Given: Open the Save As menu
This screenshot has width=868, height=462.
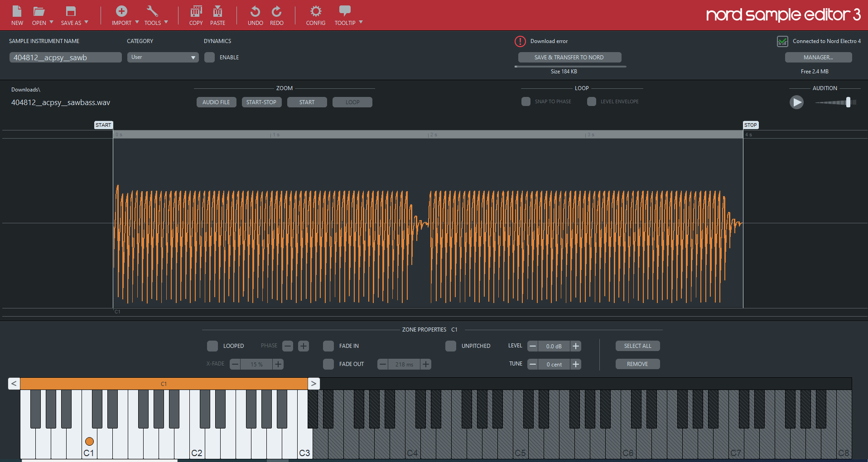Looking at the screenshot, I should (71, 15).
